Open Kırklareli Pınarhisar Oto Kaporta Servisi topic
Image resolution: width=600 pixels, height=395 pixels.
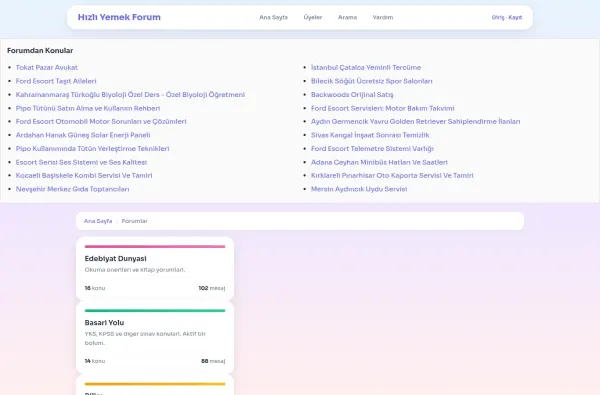click(x=392, y=175)
